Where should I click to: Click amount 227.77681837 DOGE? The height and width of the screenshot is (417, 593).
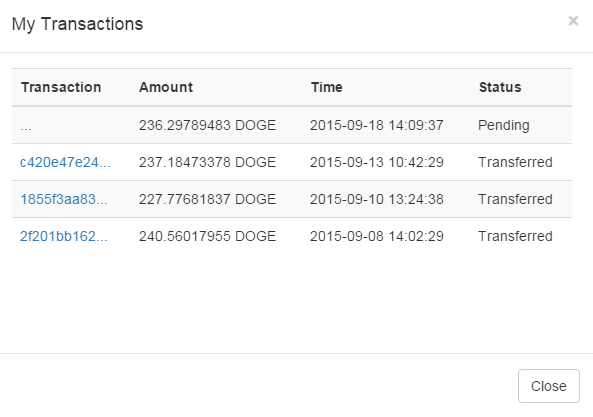point(207,199)
